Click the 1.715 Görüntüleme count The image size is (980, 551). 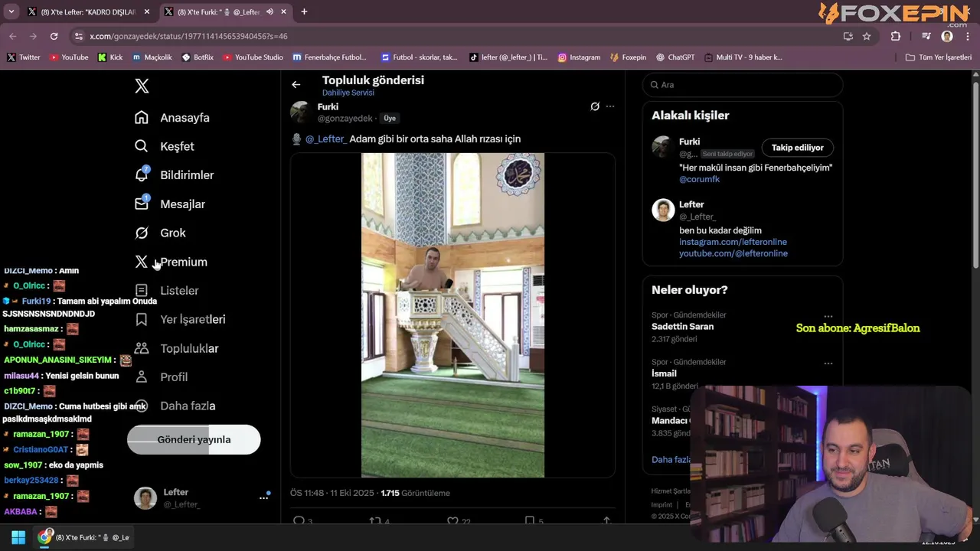click(415, 493)
